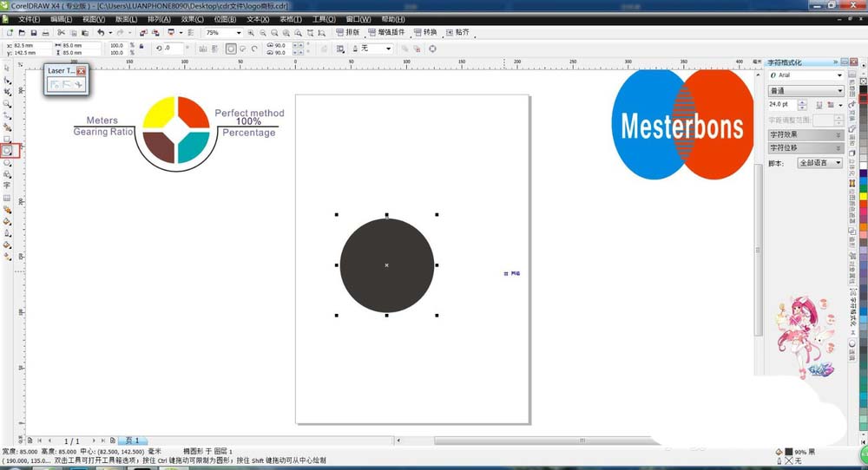868x470 pixels.
Task: Click the Convert to Curves icon on property bar
Action: pos(432,49)
